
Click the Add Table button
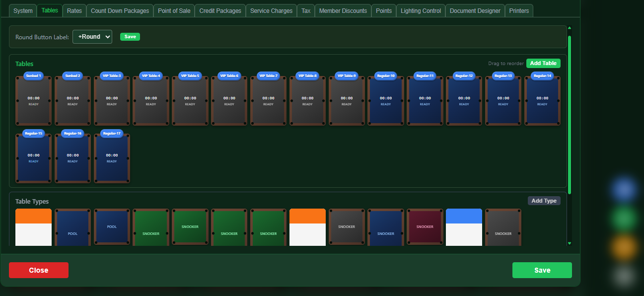coord(543,63)
